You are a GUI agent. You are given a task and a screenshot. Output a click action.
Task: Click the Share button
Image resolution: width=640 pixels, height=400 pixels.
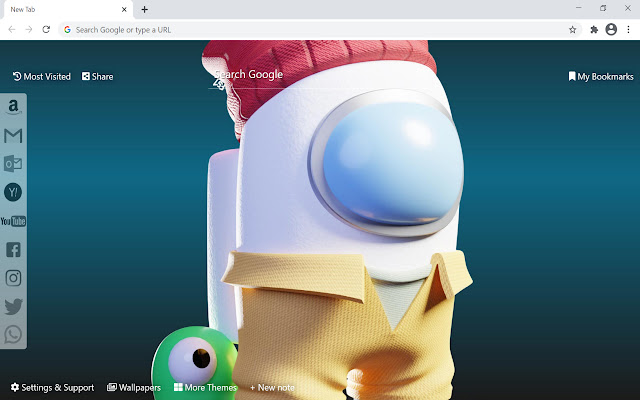98,77
